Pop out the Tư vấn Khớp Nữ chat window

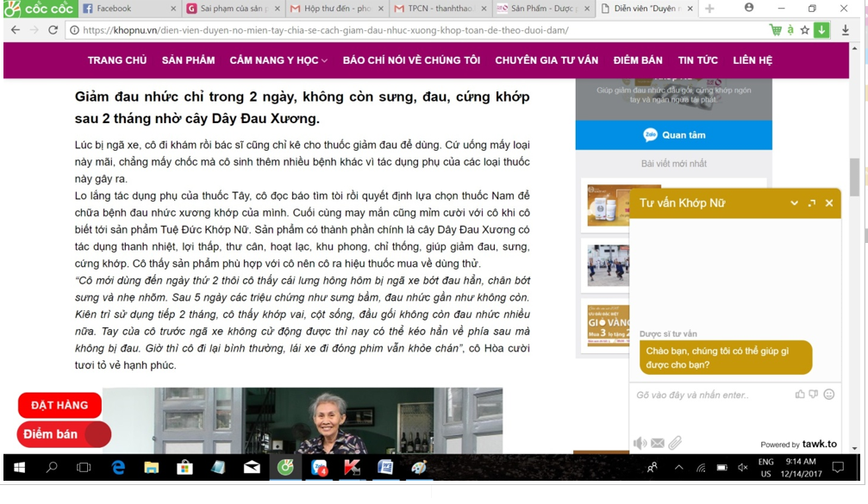(x=811, y=203)
